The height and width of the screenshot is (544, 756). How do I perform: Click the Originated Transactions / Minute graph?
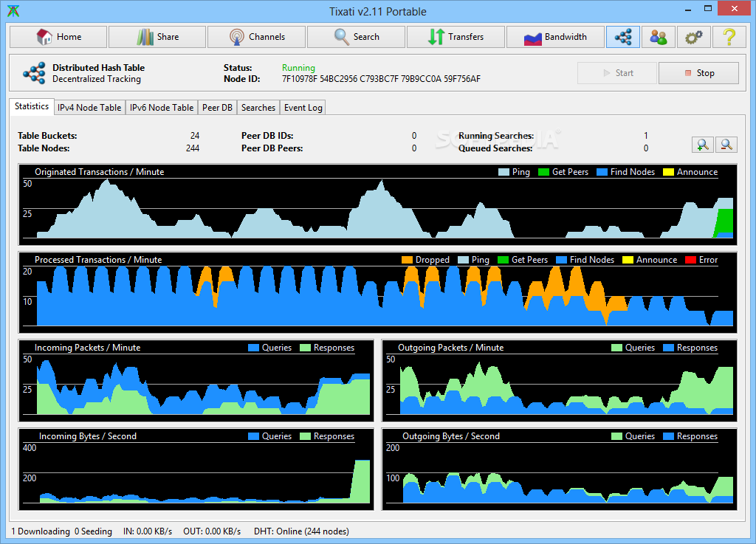pyautogui.click(x=377, y=204)
